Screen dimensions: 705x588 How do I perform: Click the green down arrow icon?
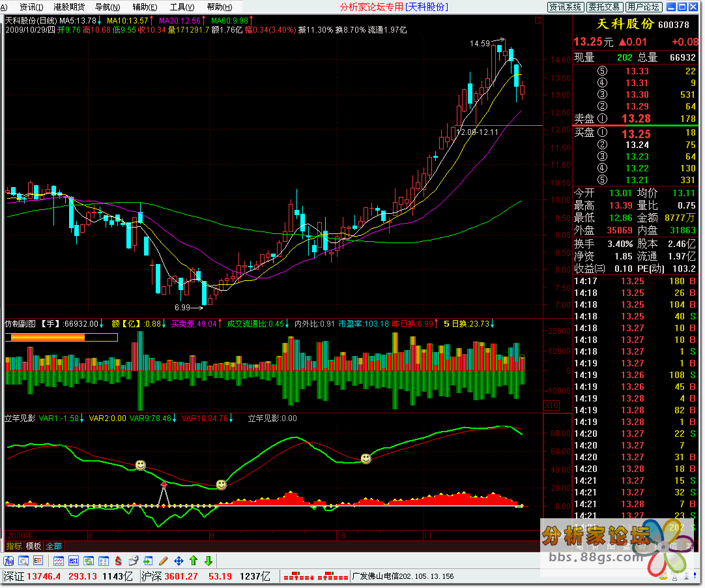pyautogui.click(x=208, y=561)
